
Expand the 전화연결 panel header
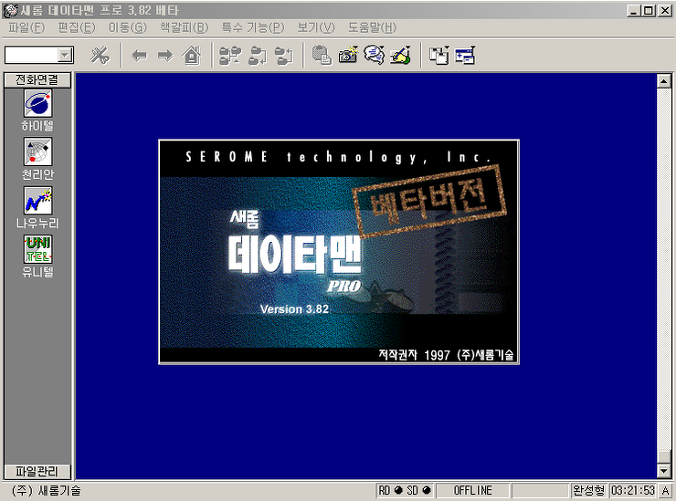[x=38, y=80]
